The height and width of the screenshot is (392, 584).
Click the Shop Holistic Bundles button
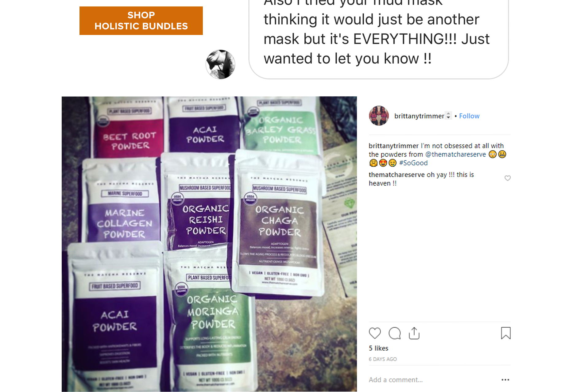tap(141, 21)
